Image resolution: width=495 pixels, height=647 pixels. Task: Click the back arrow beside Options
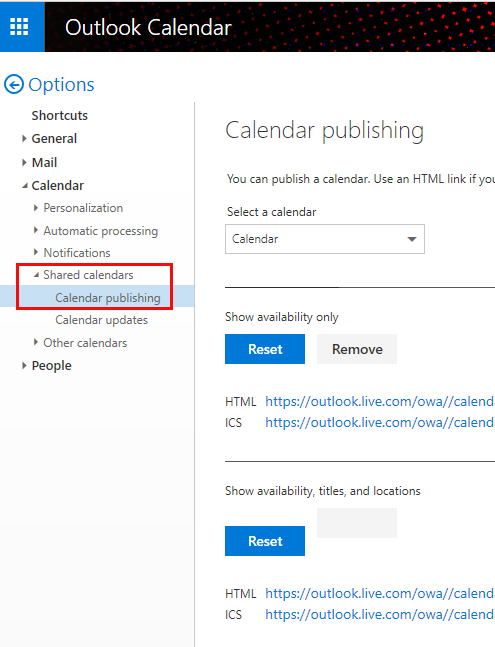pos(14,85)
